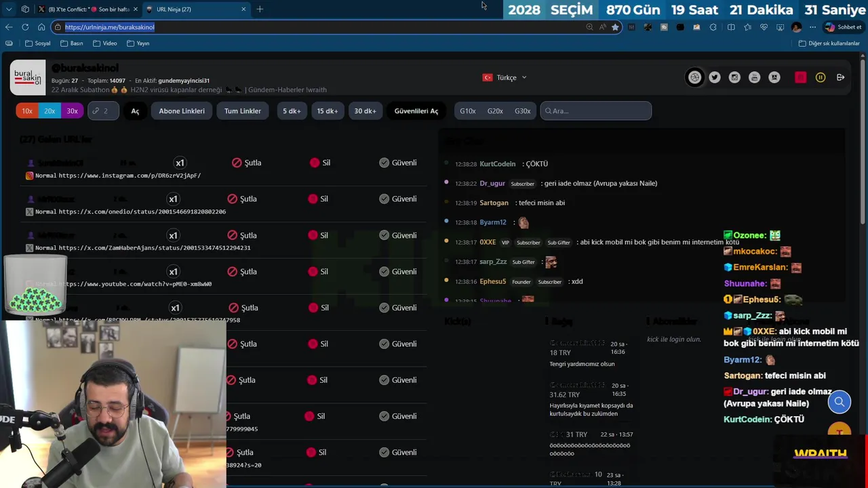This screenshot has height=488, width=868.
Task: Open the x.com/onedio status link
Action: 142,211
